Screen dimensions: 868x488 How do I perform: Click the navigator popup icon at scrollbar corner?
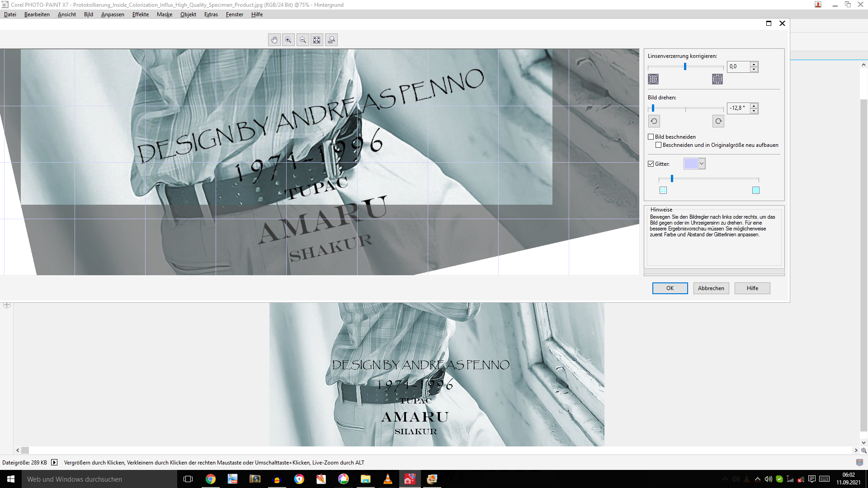[864, 450]
